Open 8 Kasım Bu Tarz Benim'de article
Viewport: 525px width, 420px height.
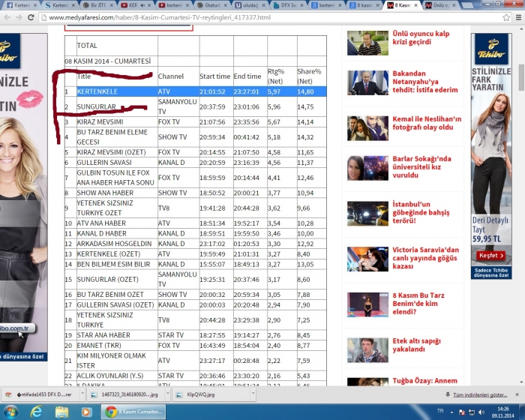(x=418, y=304)
